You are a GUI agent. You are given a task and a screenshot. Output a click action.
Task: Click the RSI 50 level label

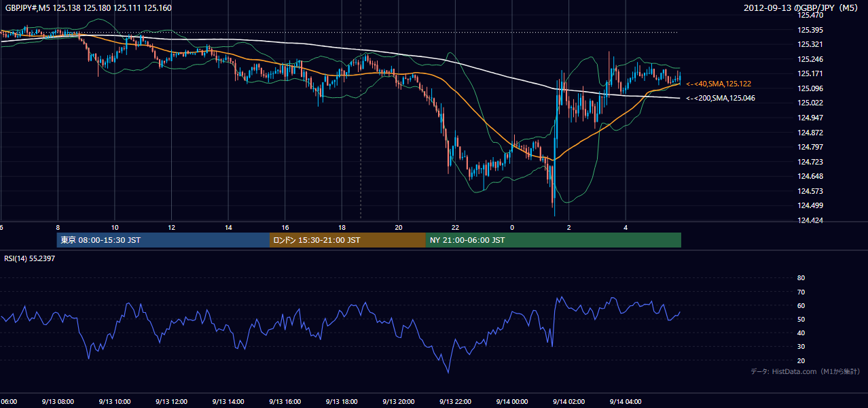[801, 319]
